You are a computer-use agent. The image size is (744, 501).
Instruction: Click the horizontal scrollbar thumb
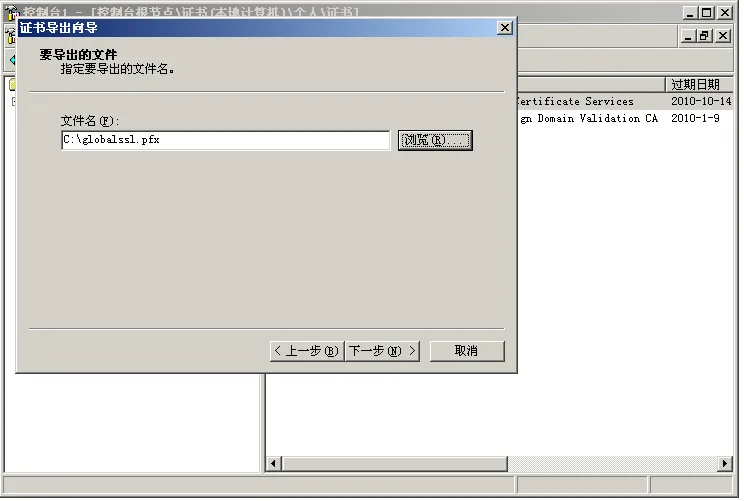tap(394, 463)
